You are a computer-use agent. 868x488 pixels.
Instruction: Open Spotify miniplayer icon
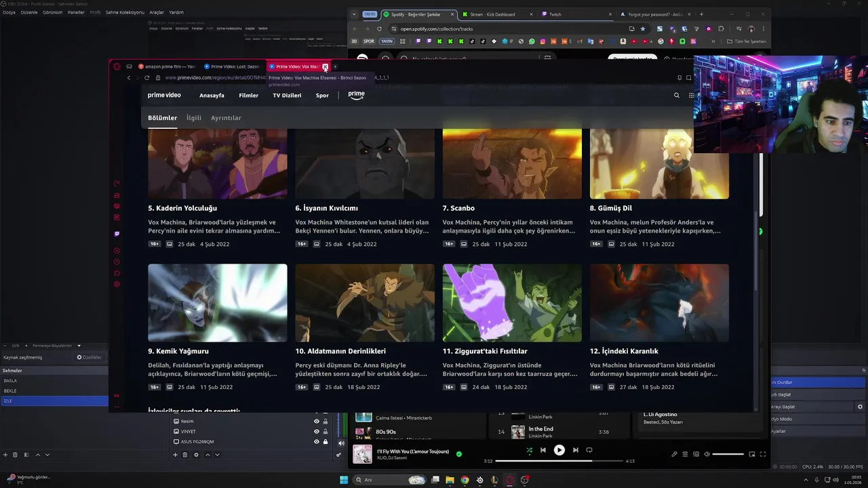click(x=752, y=454)
